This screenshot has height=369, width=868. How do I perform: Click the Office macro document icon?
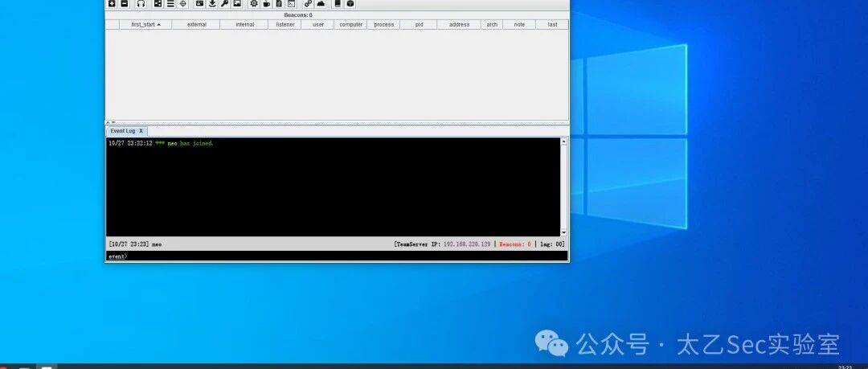(x=279, y=4)
